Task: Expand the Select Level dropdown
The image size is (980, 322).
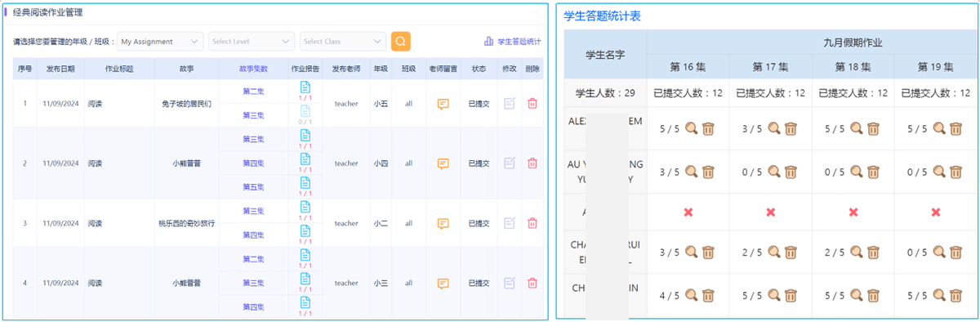Action: [252, 41]
